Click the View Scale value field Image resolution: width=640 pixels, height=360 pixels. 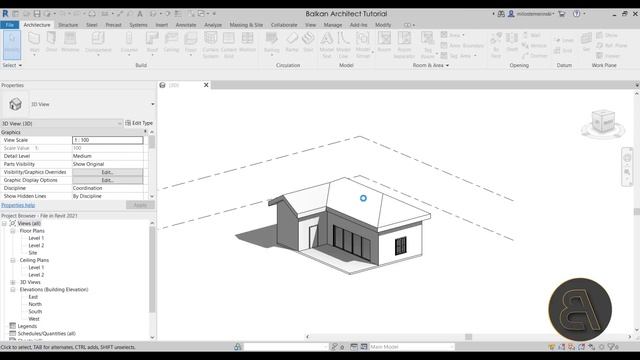[x=108, y=140]
